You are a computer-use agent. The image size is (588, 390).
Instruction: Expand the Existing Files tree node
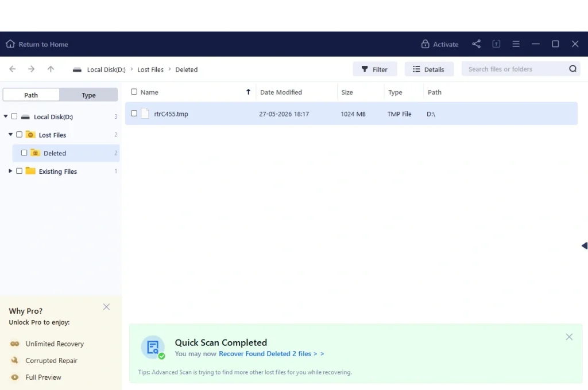click(10, 171)
